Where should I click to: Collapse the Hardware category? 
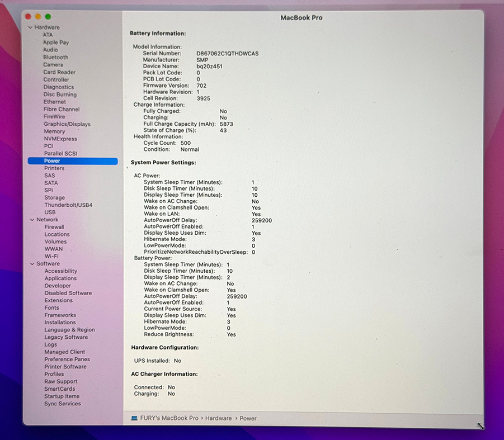[32, 27]
